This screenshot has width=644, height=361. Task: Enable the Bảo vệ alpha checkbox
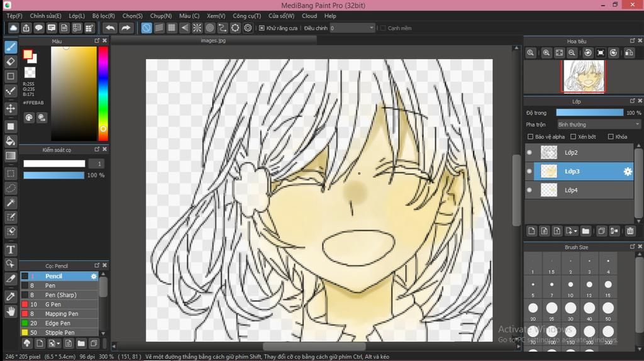click(530, 136)
